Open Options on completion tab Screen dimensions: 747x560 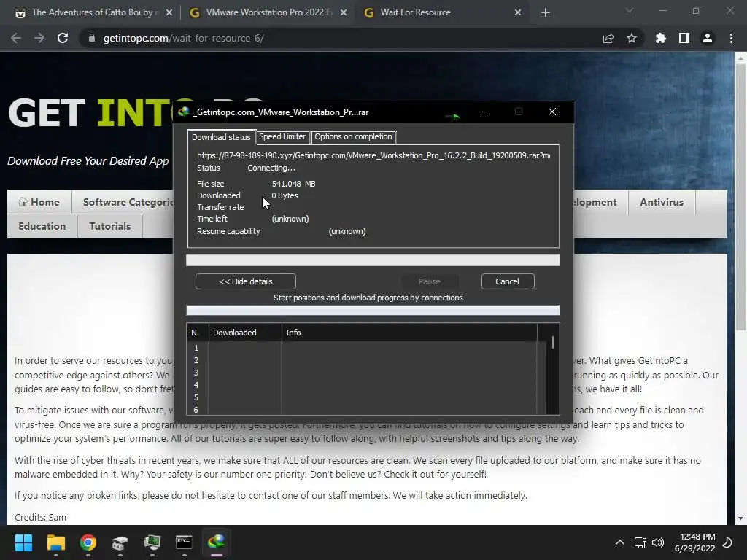coord(354,136)
